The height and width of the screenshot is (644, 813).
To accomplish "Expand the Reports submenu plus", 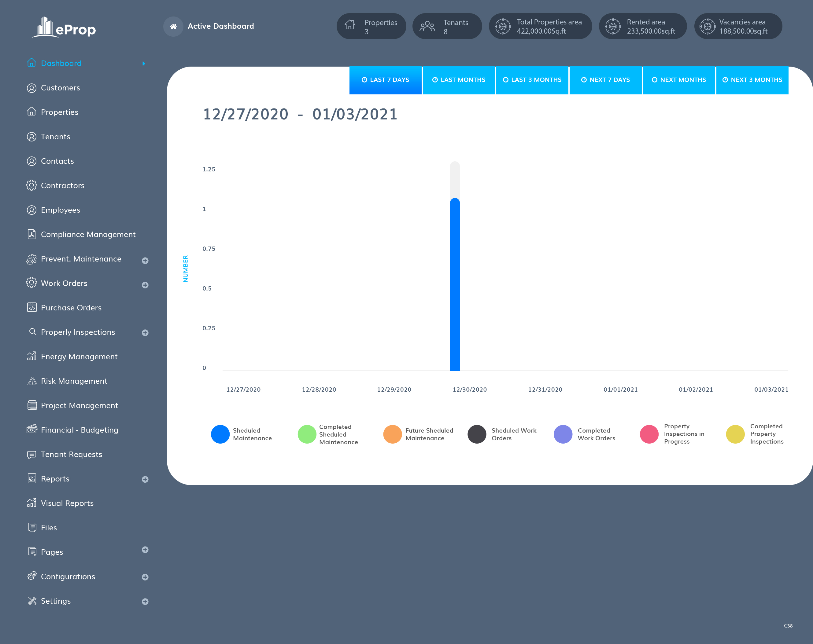I will tap(145, 479).
